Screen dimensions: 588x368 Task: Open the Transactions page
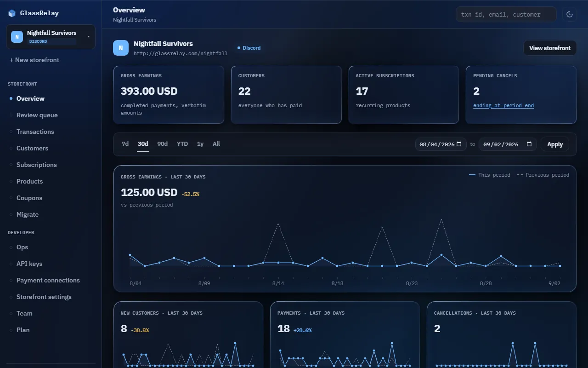(x=51, y=132)
